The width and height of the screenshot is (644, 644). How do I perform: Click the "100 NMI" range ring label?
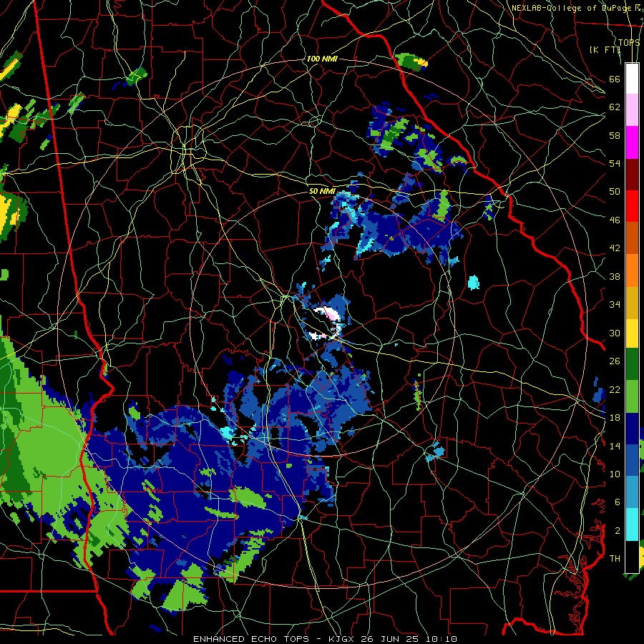click(x=322, y=59)
